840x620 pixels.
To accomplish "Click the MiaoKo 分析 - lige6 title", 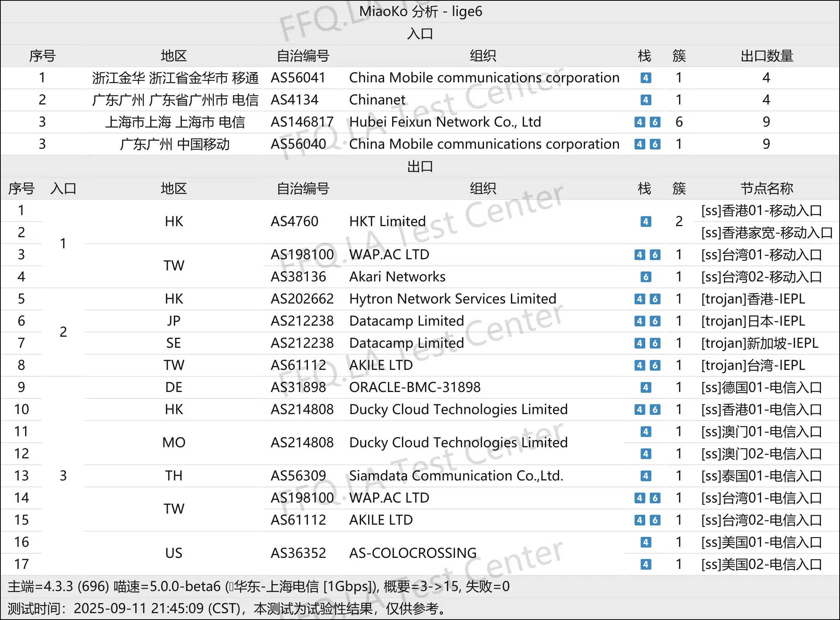I will (x=420, y=11).
